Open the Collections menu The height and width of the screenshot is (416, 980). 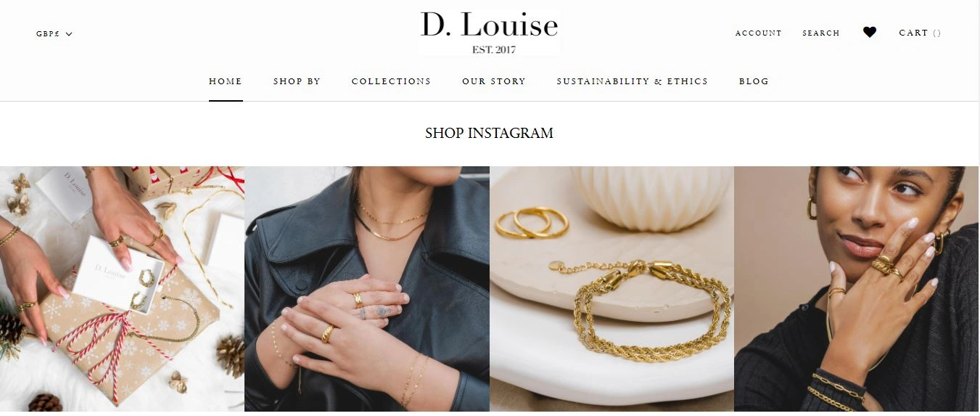coord(391,81)
